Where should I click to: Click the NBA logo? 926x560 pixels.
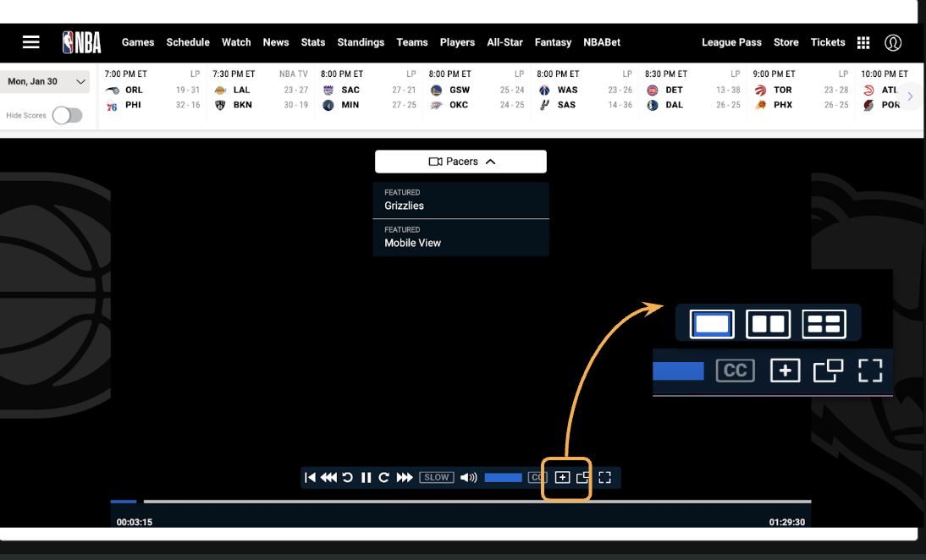click(82, 42)
